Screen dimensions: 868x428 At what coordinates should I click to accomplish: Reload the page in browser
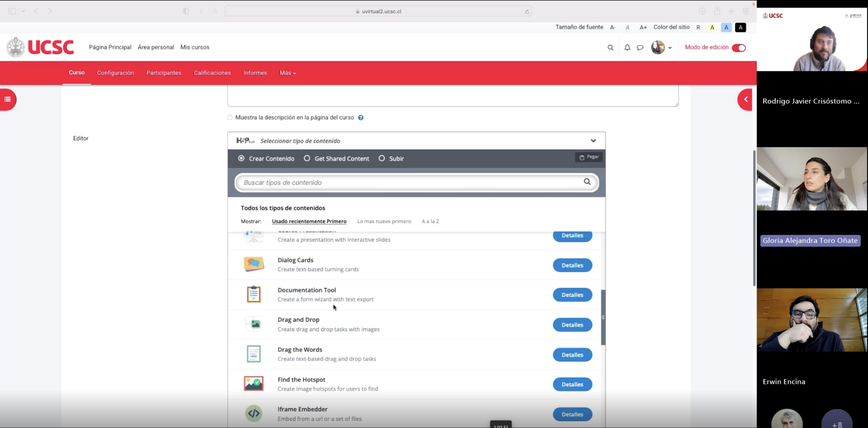pos(527,11)
